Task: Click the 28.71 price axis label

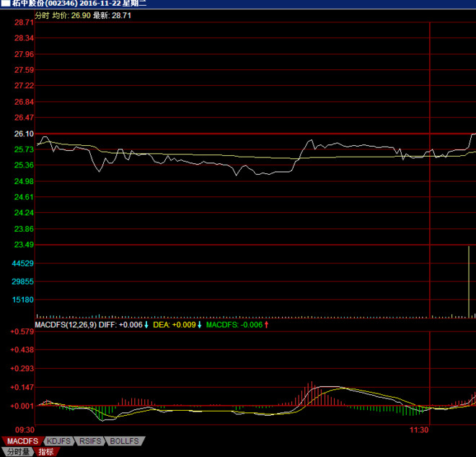Action: pos(24,22)
